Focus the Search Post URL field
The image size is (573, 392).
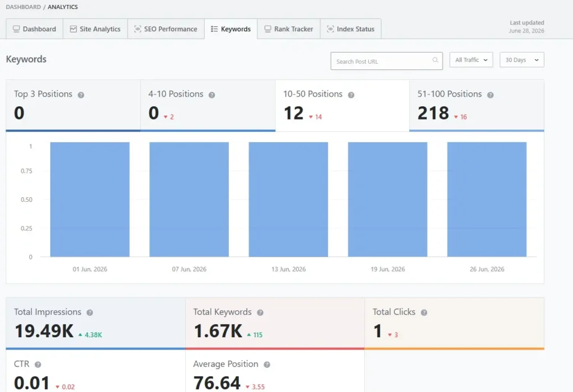[x=387, y=61]
